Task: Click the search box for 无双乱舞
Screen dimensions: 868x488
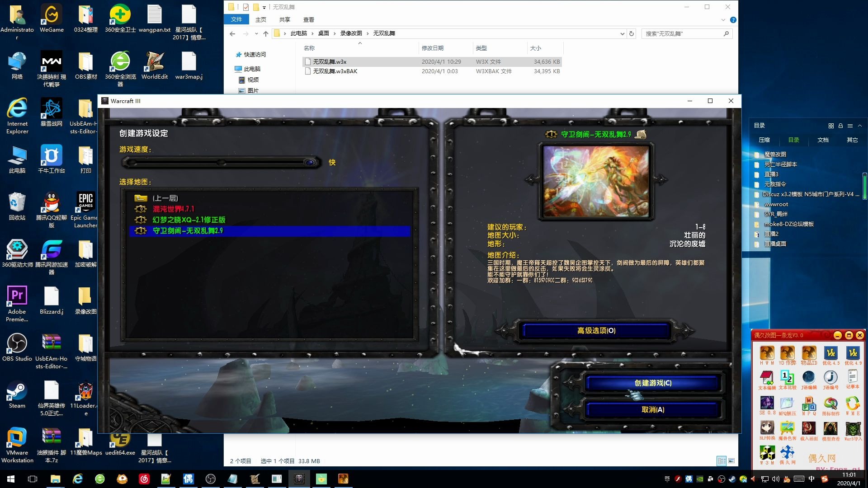Action: (x=687, y=33)
